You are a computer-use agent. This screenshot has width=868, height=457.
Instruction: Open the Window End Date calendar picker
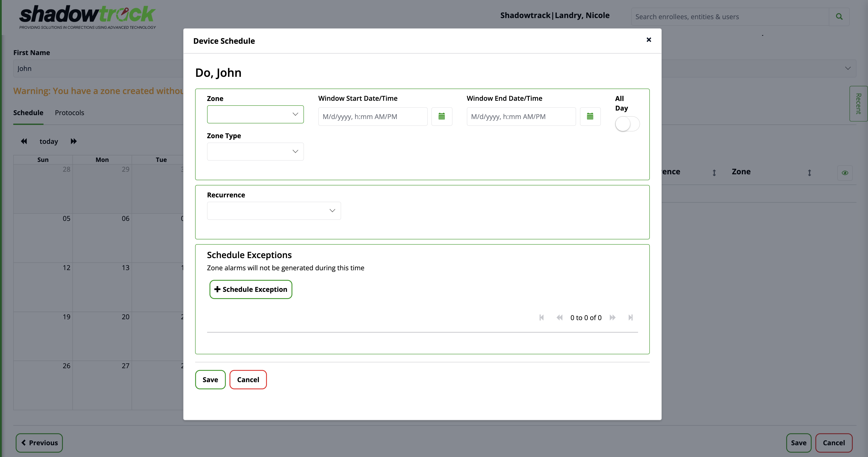[x=590, y=117]
